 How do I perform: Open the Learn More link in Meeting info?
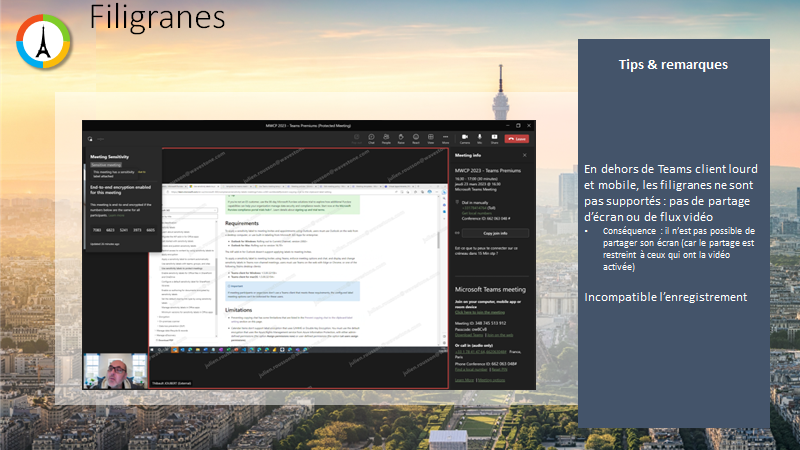(464, 380)
